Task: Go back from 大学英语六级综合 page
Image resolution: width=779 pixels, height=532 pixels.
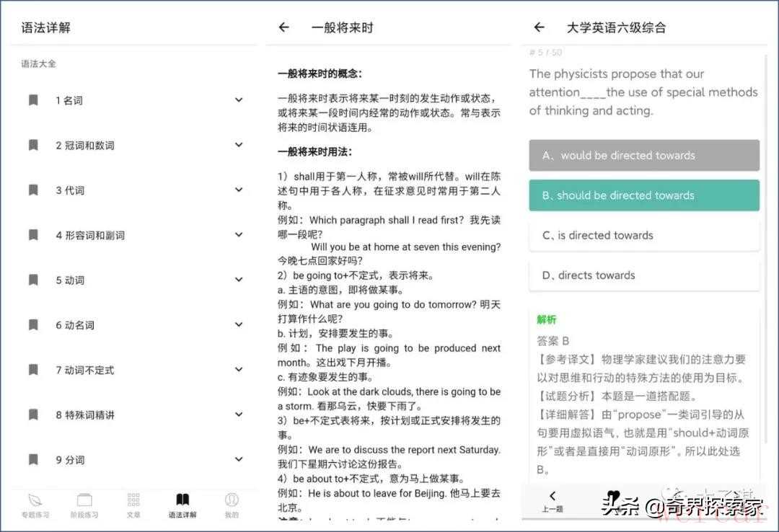Action: (x=539, y=27)
